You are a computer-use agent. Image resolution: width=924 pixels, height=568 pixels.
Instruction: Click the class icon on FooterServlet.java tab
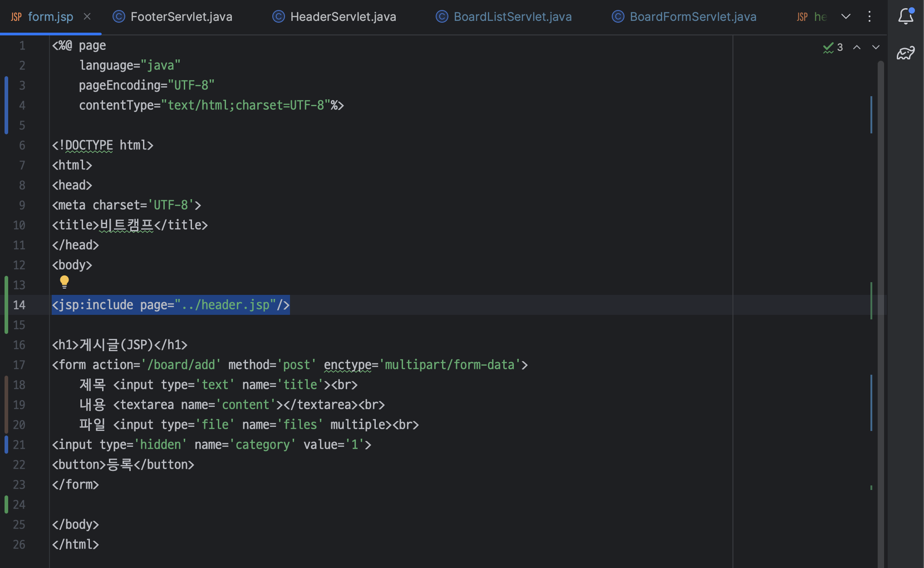pyautogui.click(x=119, y=17)
